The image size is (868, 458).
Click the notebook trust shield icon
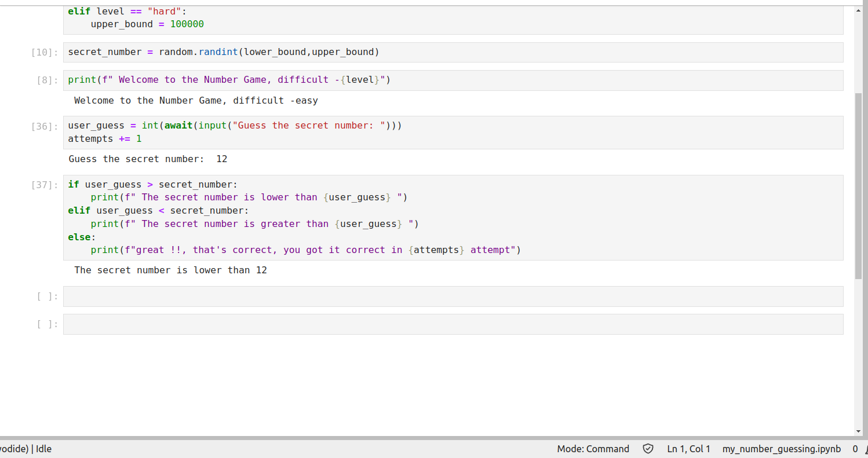pyautogui.click(x=648, y=449)
